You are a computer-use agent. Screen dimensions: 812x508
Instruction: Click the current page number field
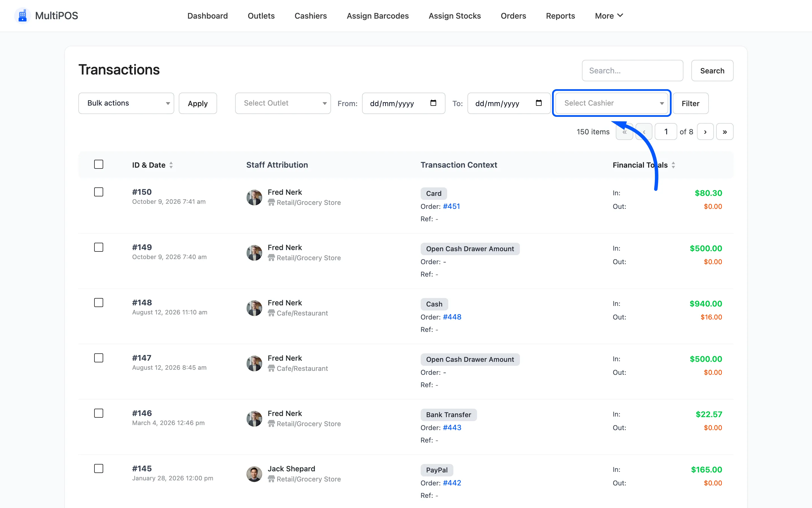pos(666,132)
